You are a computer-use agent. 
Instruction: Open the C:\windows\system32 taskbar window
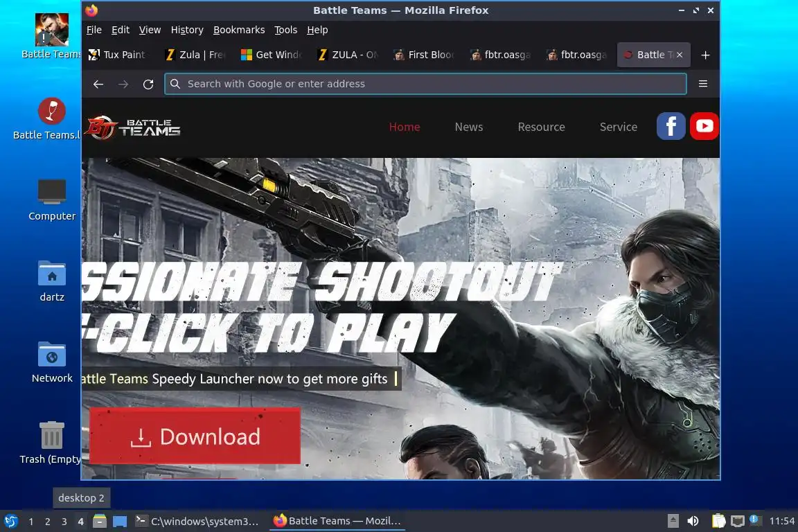[x=198, y=521]
